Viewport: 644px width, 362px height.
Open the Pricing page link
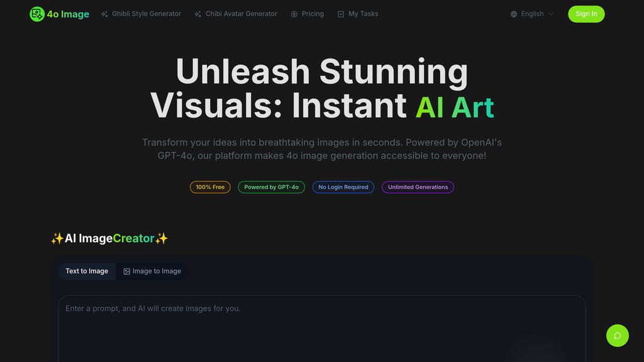313,14
